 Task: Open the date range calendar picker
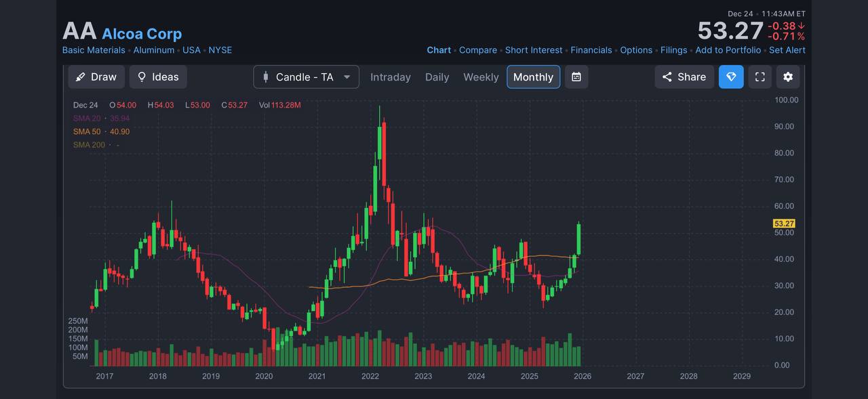pos(576,77)
